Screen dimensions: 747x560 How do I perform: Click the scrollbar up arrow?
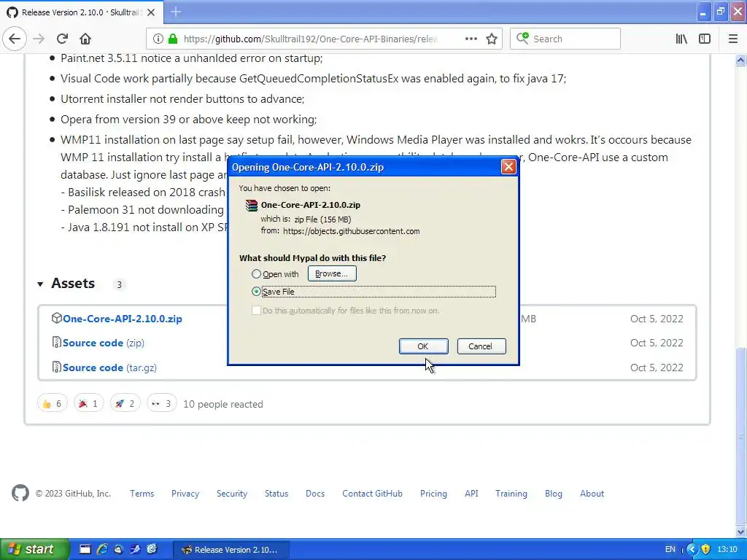(740, 60)
